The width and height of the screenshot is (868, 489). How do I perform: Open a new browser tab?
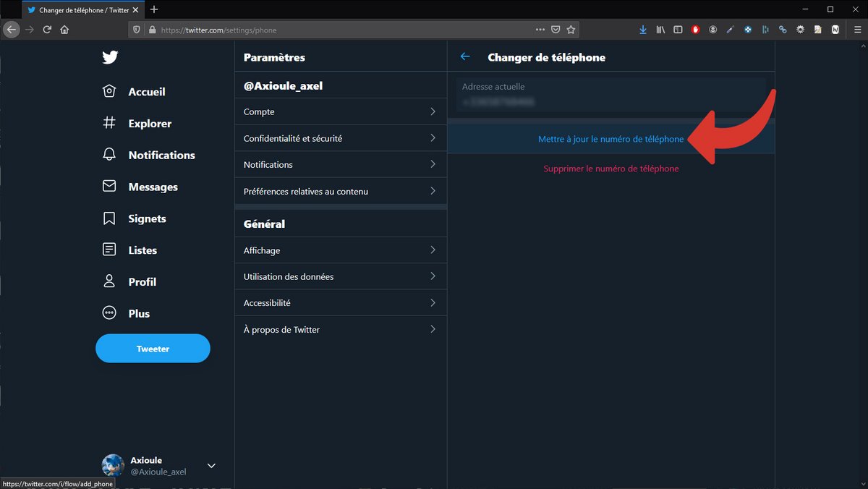(154, 9)
